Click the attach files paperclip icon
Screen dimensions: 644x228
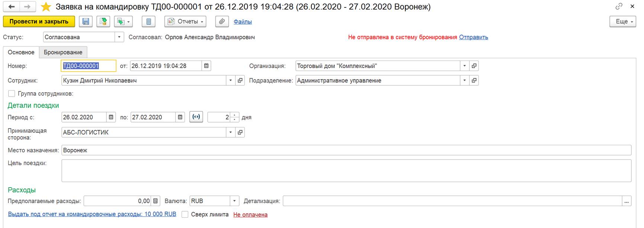222,22
